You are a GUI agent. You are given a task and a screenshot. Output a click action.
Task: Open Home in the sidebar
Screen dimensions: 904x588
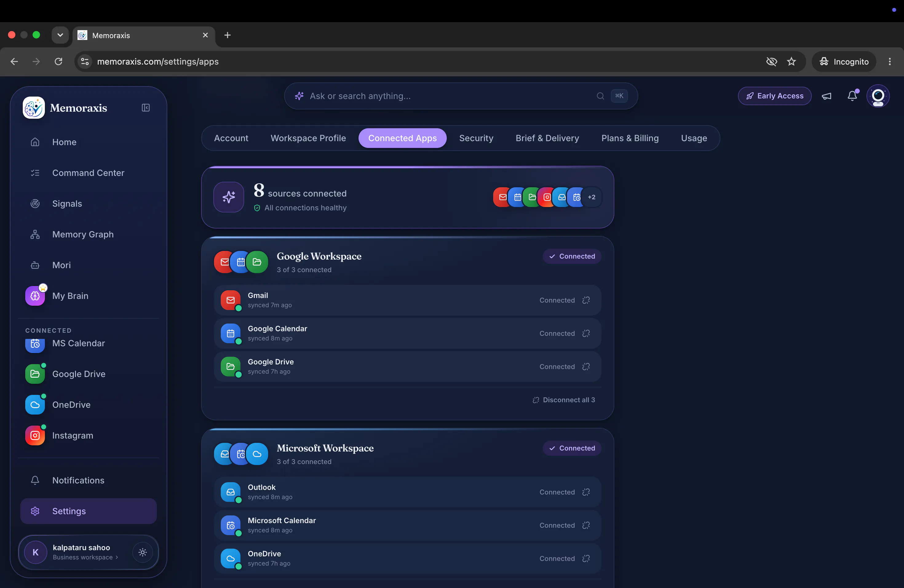89,142
